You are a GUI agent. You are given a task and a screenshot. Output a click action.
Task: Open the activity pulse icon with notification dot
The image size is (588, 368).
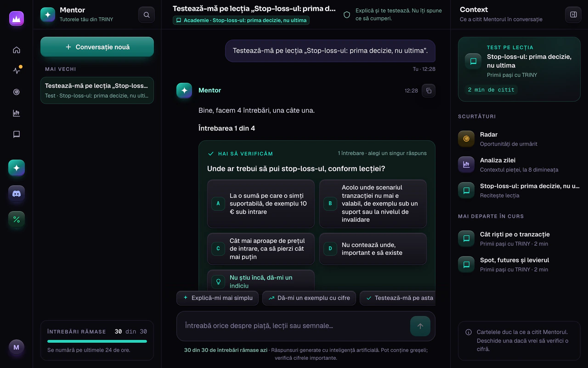(x=17, y=71)
